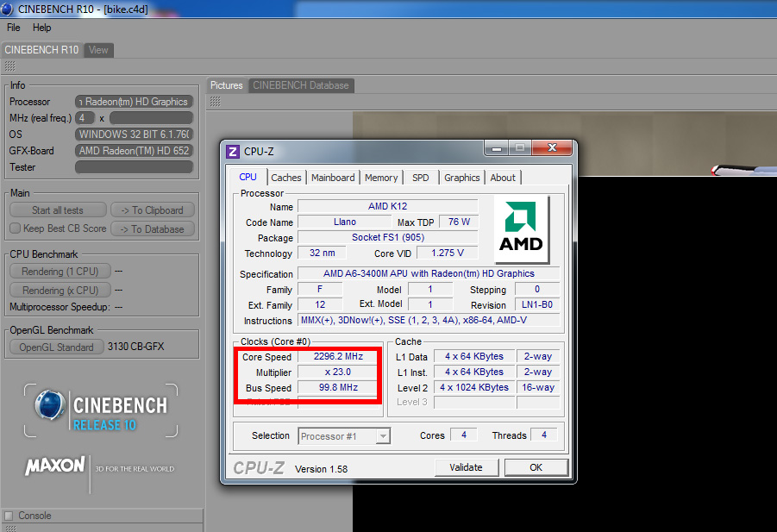This screenshot has height=532, width=777.
Task: Open the File menu
Action: pos(14,28)
